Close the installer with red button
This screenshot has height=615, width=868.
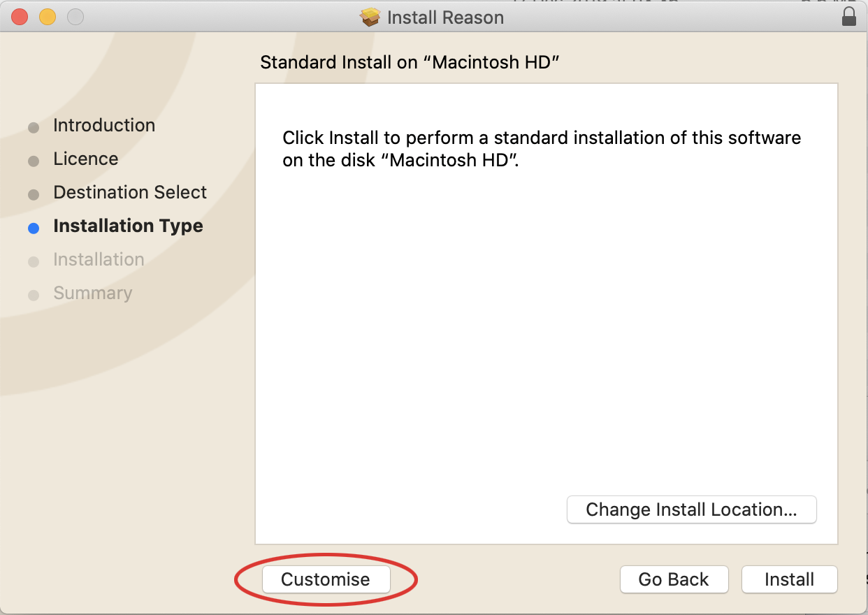(20, 17)
